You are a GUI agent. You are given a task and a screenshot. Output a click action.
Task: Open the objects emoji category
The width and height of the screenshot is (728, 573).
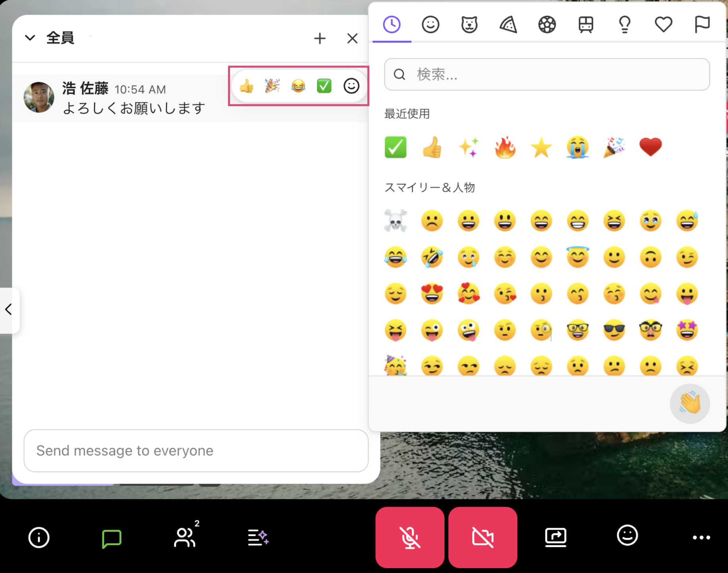(x=625, y=24)
